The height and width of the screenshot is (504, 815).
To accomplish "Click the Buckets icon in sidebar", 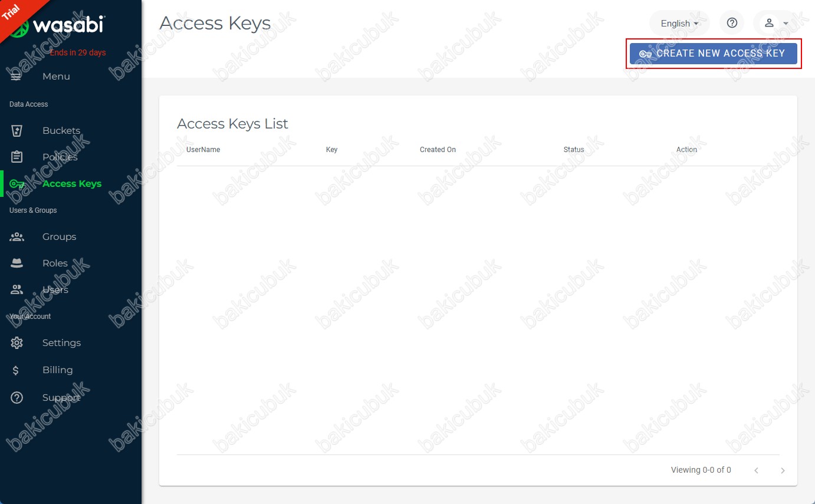I will click(x=17, y=131).
